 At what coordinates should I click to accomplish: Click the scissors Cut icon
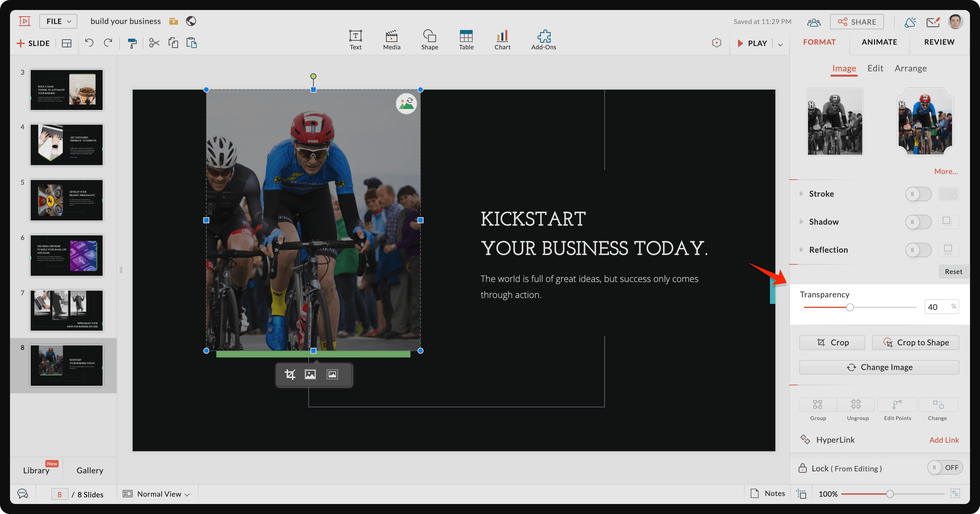point(154,43)
